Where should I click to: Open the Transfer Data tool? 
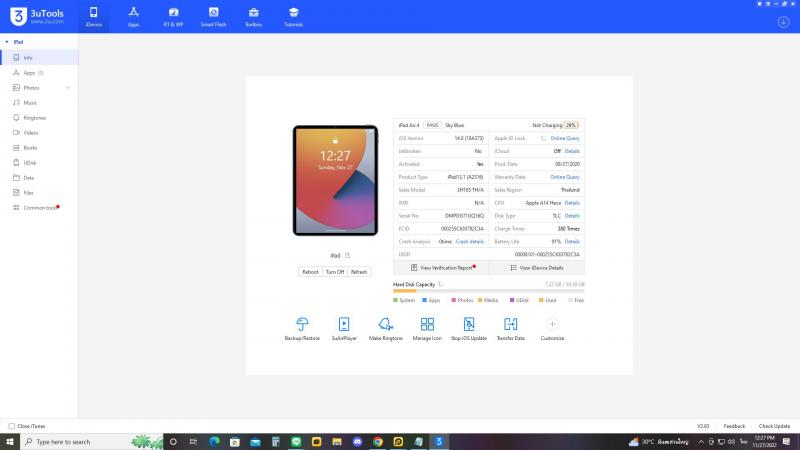[511, 324]
